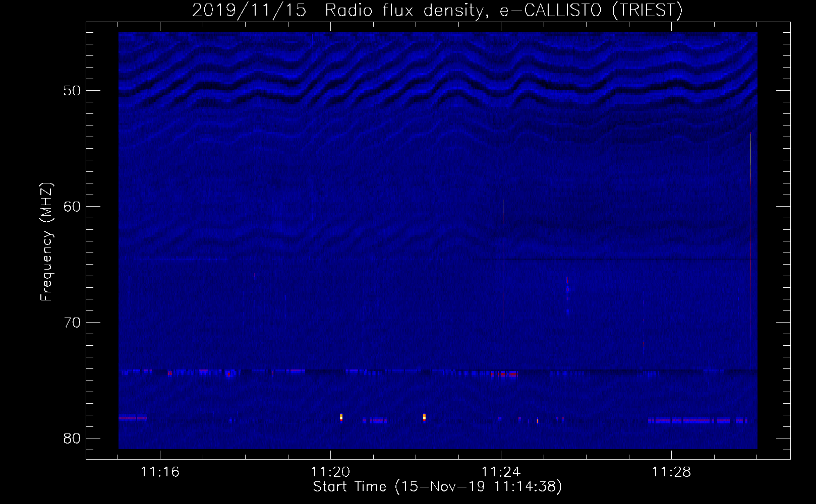
Task: Click the '11:28' time tick label
Action: (x=671, y=472)
